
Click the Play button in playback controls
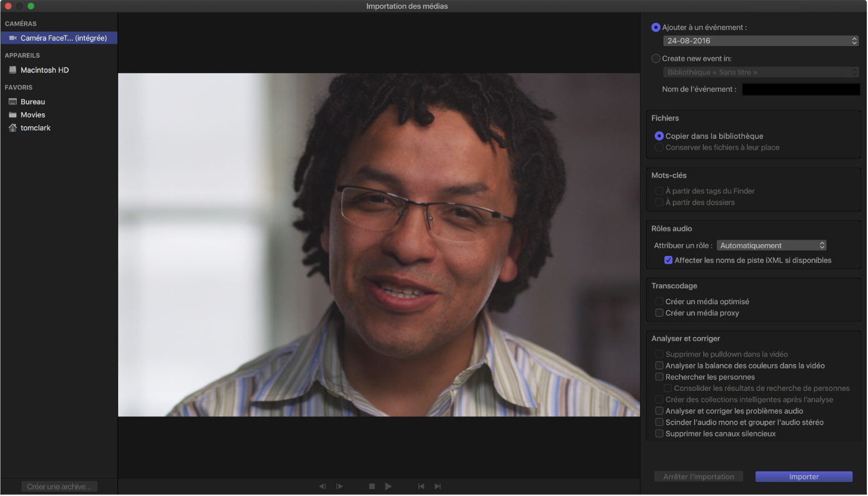click(388, 486)
